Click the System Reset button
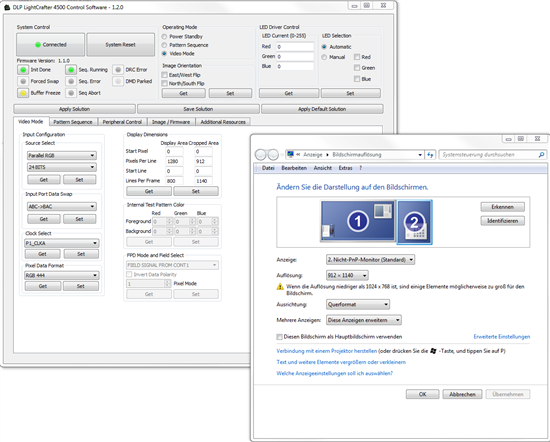Screen dimensions: 550x442 [120, 45]
